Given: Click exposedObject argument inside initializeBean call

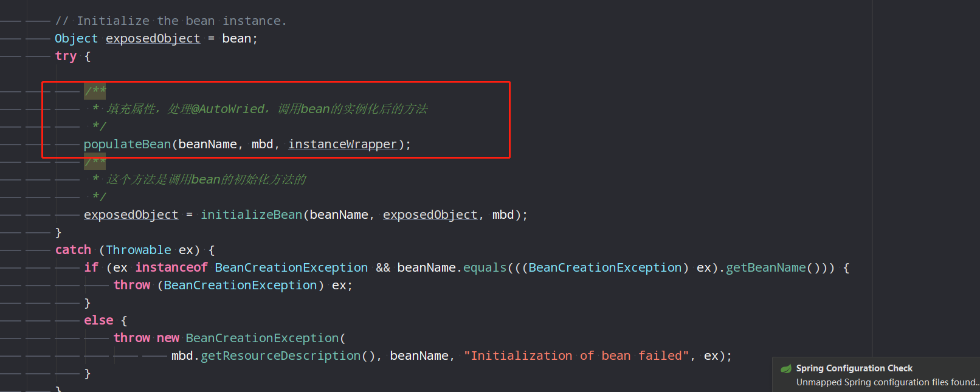Looking at the screenshot, I should [430, 215].
